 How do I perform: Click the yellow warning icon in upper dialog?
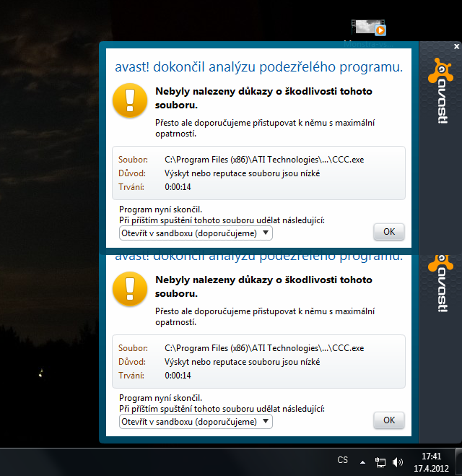coord(130,100)
